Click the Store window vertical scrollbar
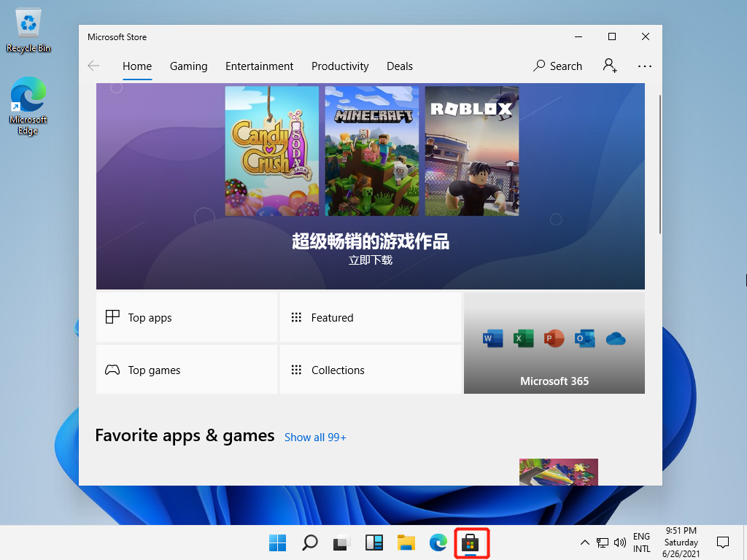The image size is (747, 560). click(659, 164)
